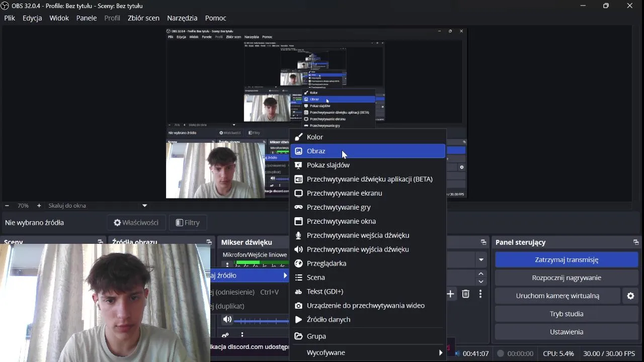The height and width of the screenshot is (362, 644).
Task: Click the trash delete icon
Action: tap(465, 294)
